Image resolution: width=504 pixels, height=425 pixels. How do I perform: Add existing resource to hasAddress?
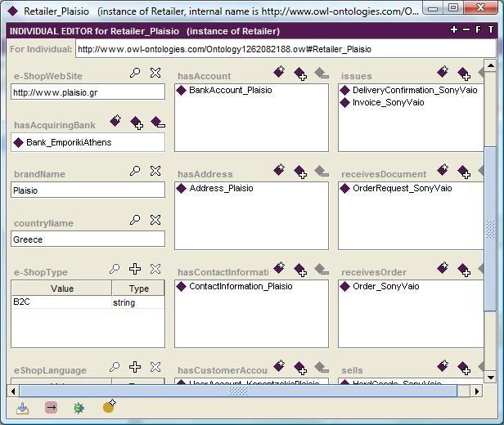click(300, 172)
